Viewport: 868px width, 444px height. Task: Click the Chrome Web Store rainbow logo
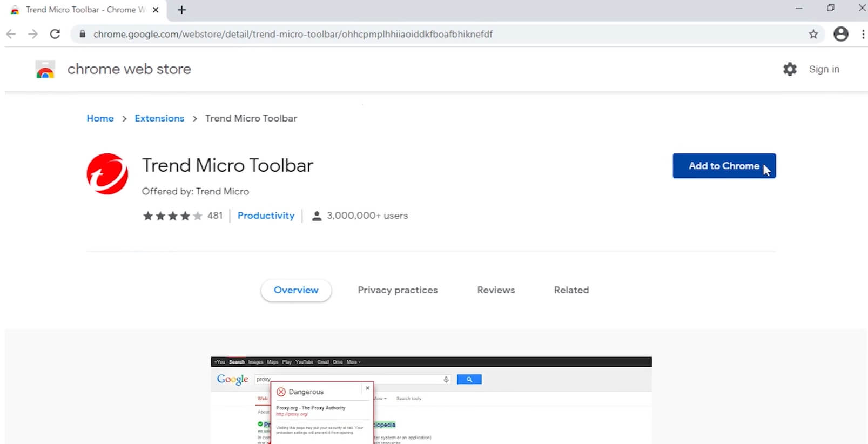[45, 70]
